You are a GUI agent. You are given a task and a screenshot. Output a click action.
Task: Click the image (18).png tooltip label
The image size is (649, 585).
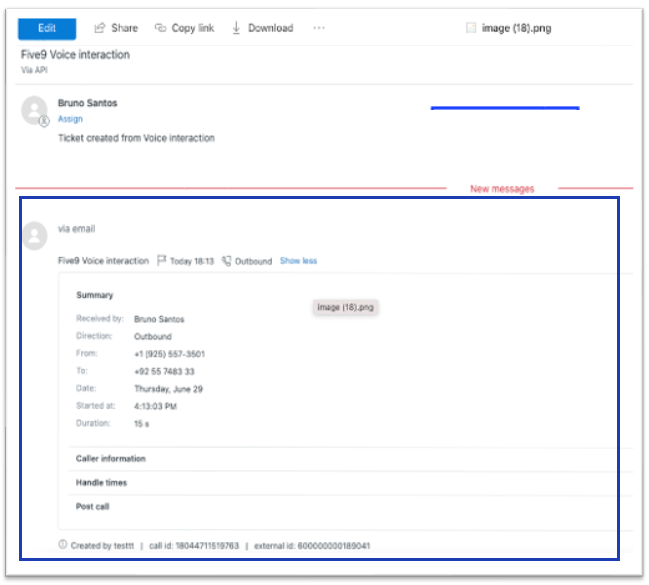coord(345,308)
